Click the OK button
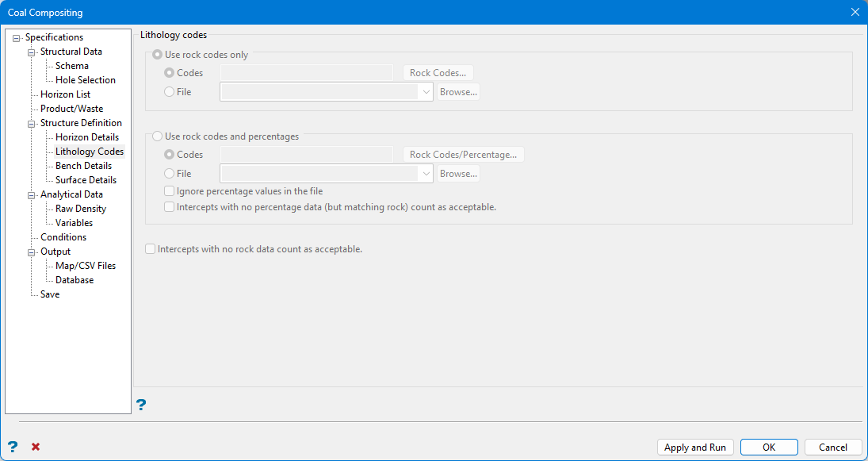 pyautogui.click(x=769, y=447)
